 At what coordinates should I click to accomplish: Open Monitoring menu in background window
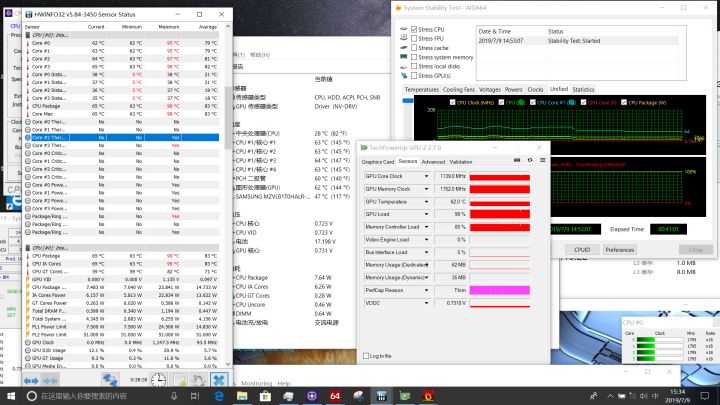click(256, 383)
